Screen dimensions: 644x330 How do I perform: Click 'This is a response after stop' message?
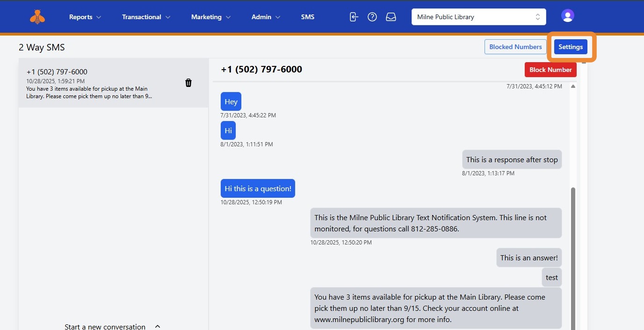pyautogui.click(x=512, y=159)
